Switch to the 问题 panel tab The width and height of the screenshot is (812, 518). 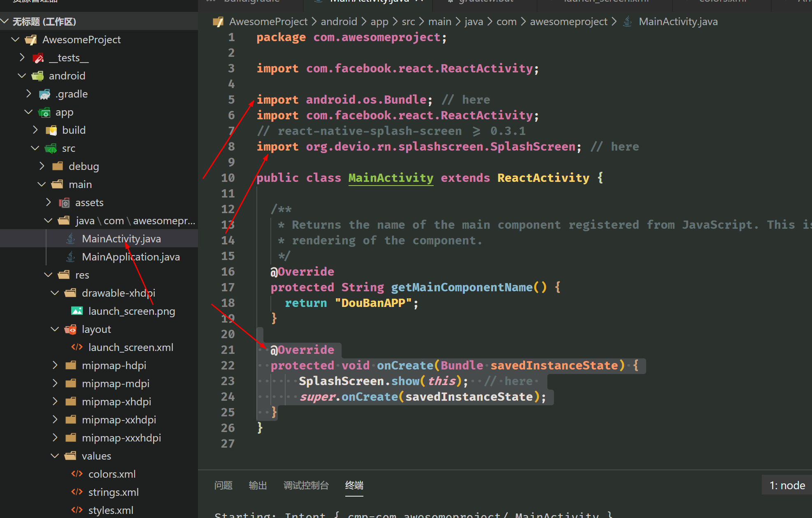[x=223, y=485]
